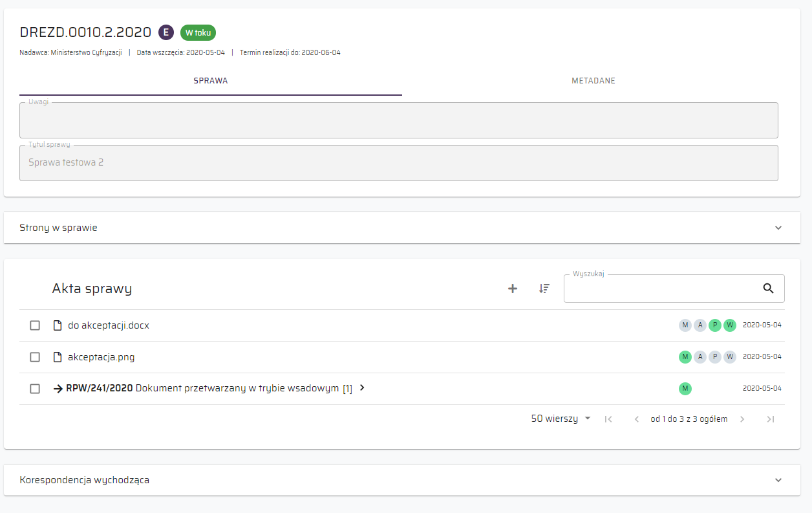
Task: Open the 50 wierszy rows dropdown
Action: pyautogui.click(x=561, y=419)
